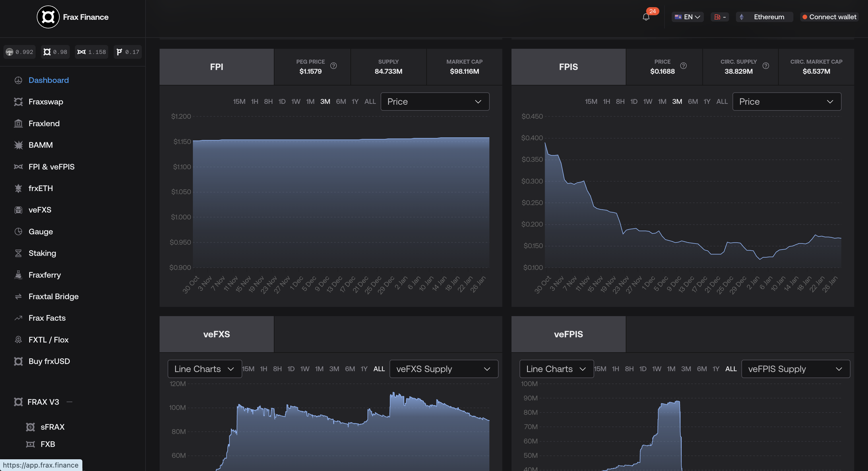Open the notifications bell icon
868x471 pixels.
click(x=646, y=17)
